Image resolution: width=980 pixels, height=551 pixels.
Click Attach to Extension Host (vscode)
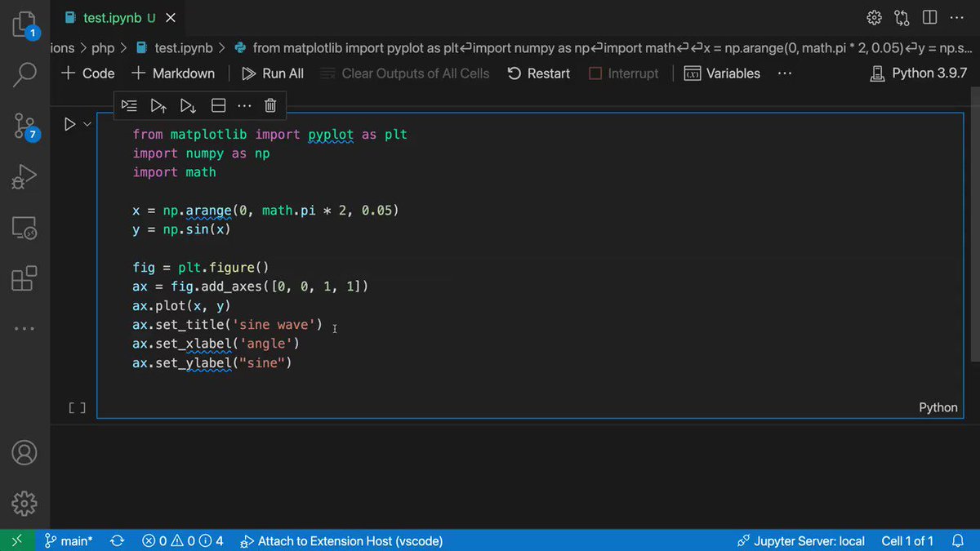[x=341, y=540]
